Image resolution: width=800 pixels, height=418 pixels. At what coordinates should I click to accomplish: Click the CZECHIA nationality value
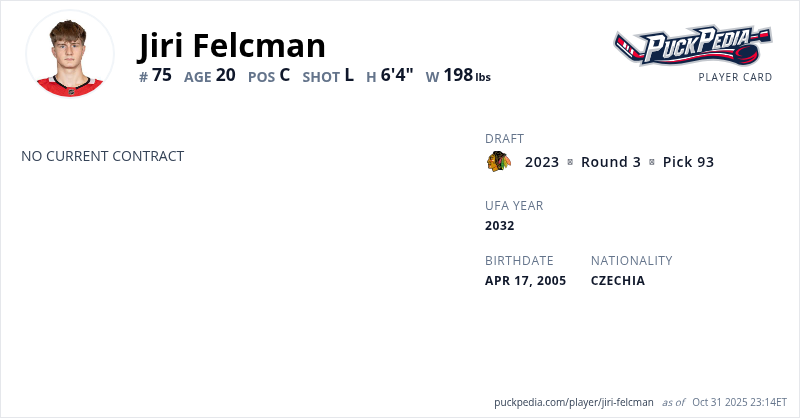[x=618, y=280]
